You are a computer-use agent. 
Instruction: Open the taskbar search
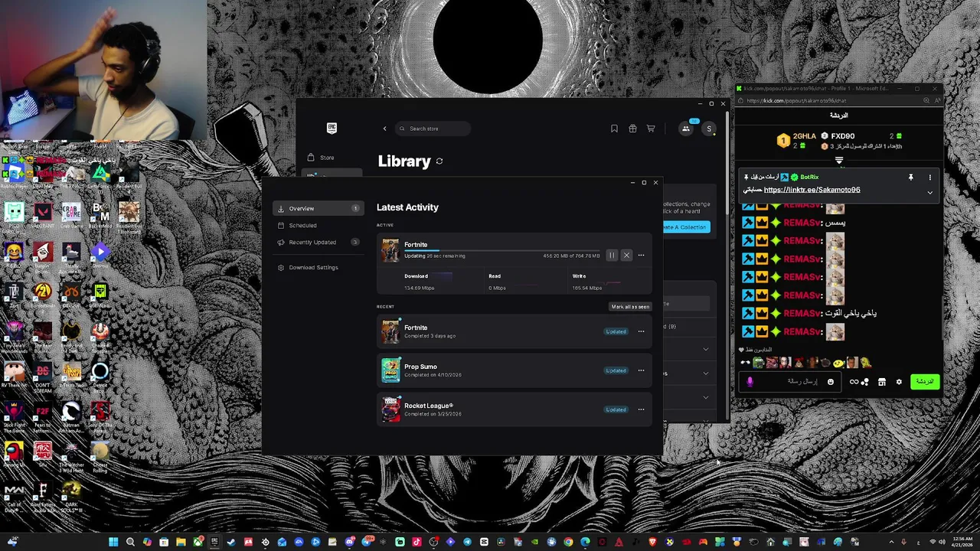pos(130,543)
